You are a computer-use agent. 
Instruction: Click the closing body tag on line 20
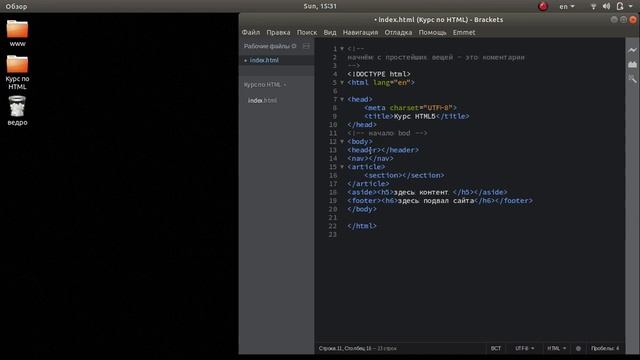click(x=362, y=209)
